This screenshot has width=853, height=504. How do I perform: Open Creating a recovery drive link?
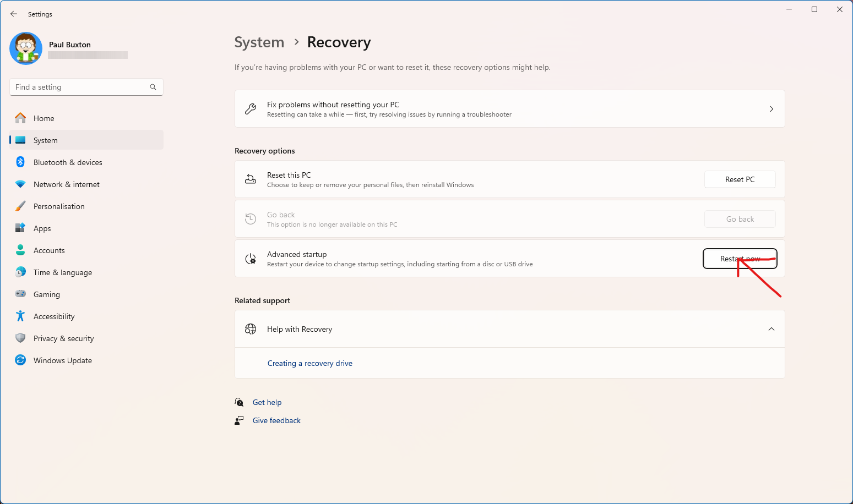tap(310, 363)
